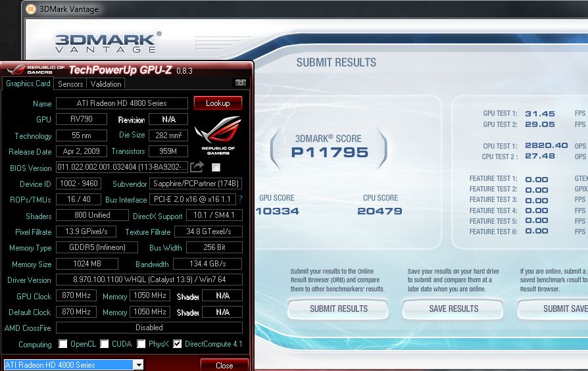Click the Shaders value 800 Unified
The width and height of the screenshot is (588, 371).
click(x=92, y=215)
